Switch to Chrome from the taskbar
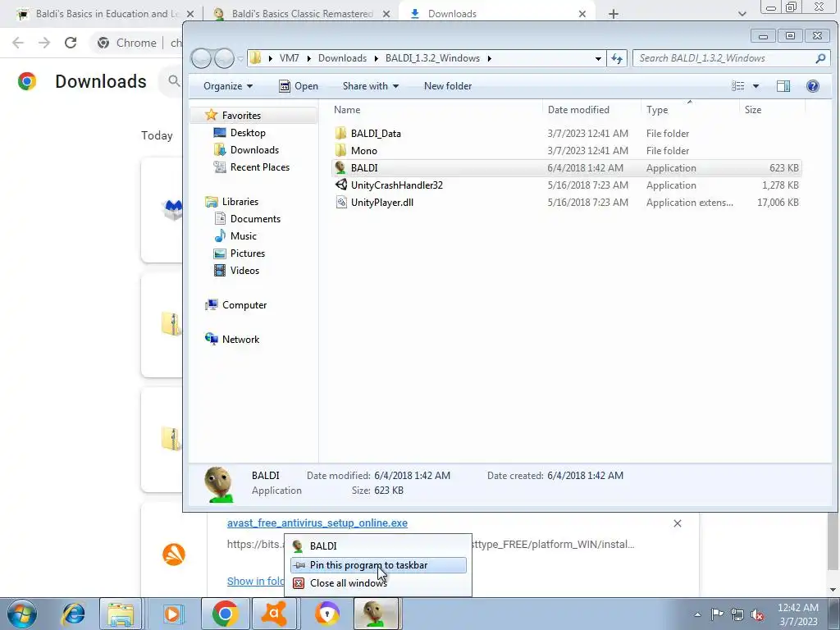The image size is (840, 630). [x=225, y=614]
